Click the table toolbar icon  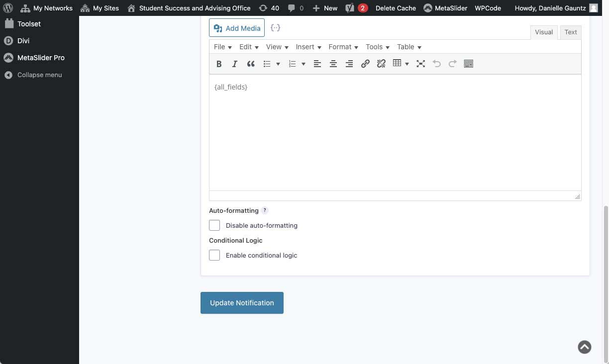coord(397,64)
